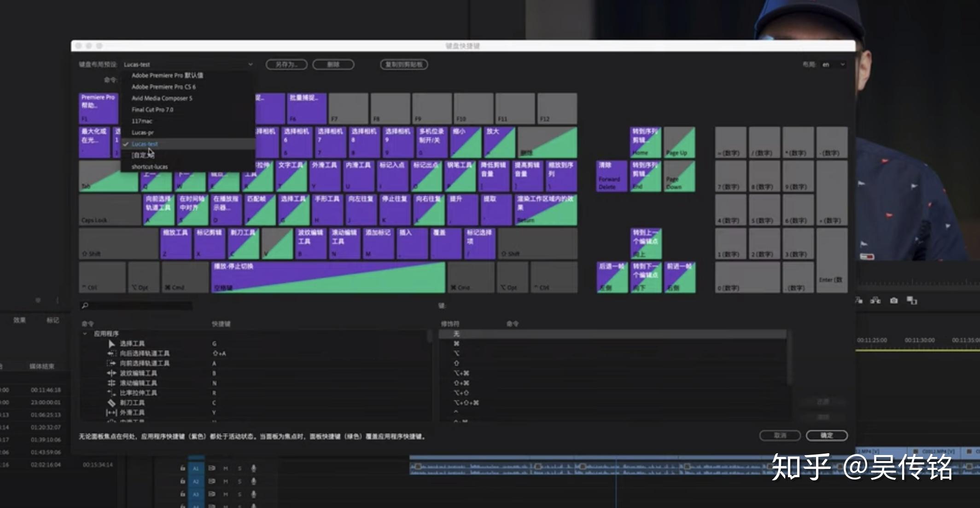This screenshot has width=980, height=508.
Task: Click the Selection tool arrow icon in command list
Action: click(x=111, y=344)
